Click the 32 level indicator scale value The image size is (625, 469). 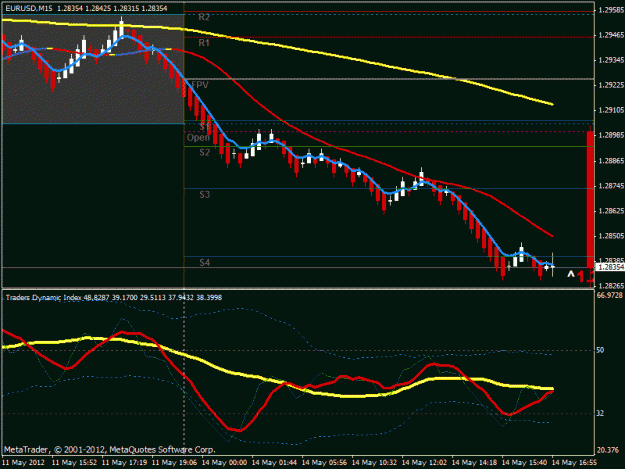pyautogui.click(x=600, y=414)
